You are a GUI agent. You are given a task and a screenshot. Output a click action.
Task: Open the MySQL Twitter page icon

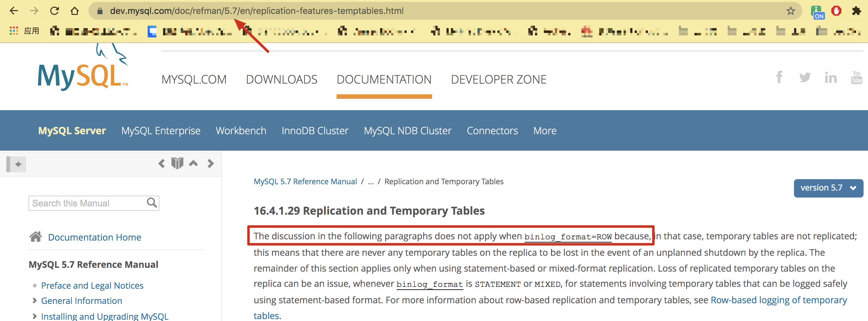805,77
